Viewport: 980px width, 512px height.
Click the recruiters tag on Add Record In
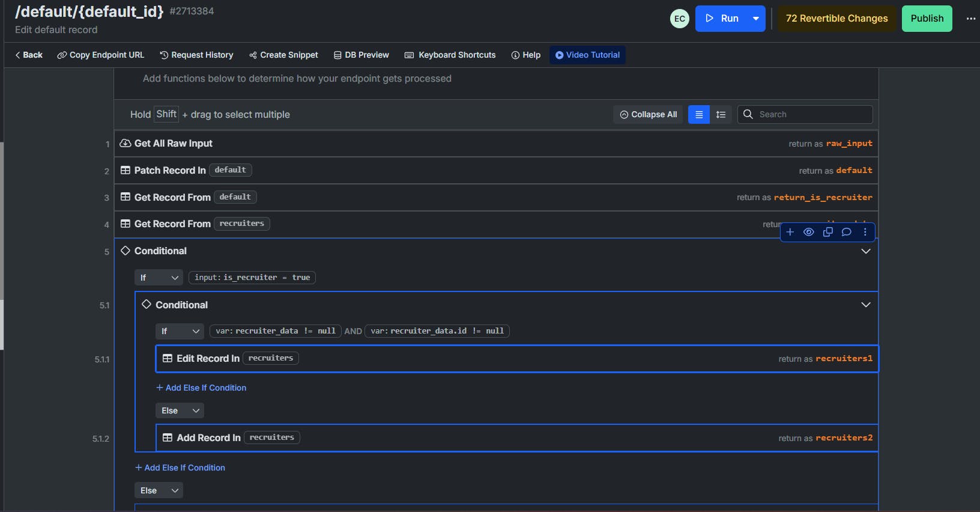pos(272,437)
